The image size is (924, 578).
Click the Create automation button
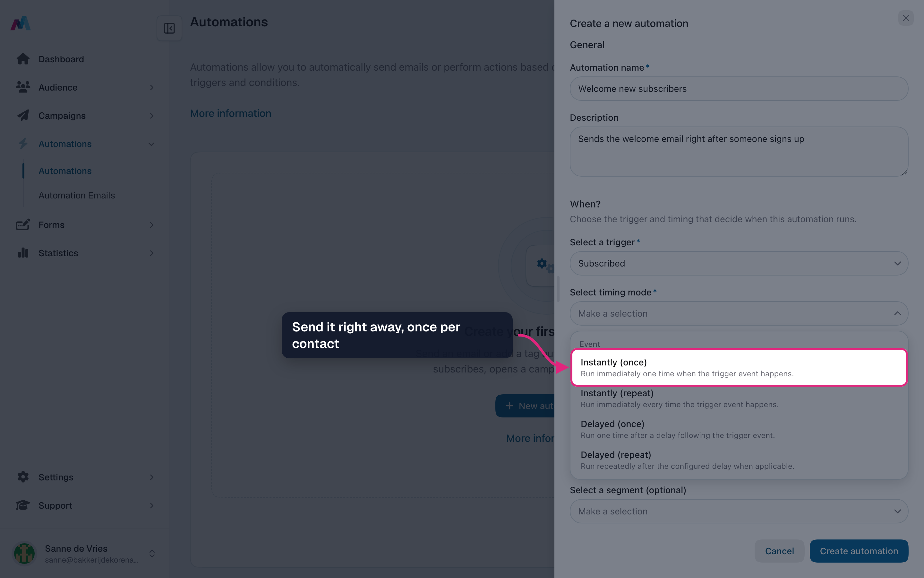click(859, 551)
